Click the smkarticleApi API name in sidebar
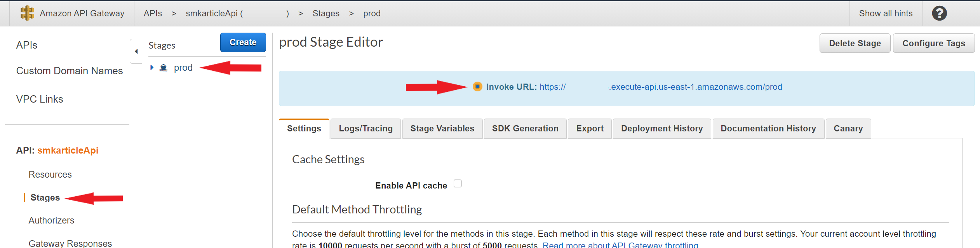980x248 pixels. coord(68,150)
